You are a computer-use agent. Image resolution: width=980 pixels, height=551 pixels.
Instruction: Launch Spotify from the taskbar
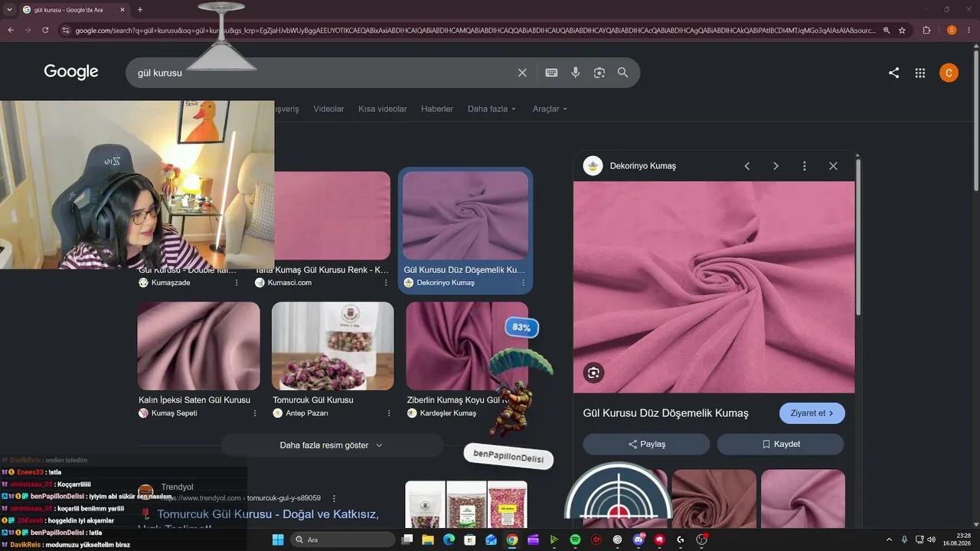click(x=575, y=540)
